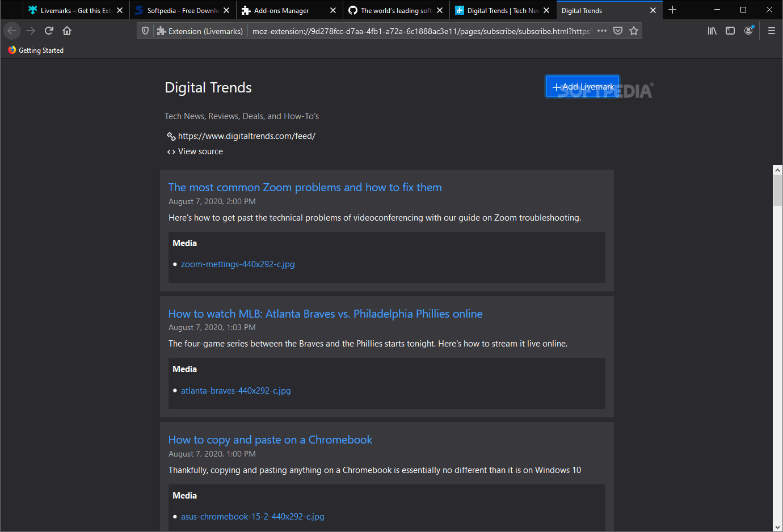
Task: Save page to Pocket
Action: (618, 31)
